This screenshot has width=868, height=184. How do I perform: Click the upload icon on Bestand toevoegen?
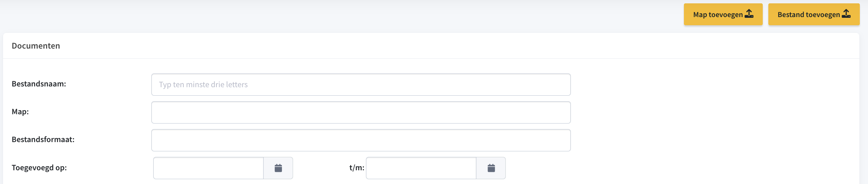click(x=846, y=14)
